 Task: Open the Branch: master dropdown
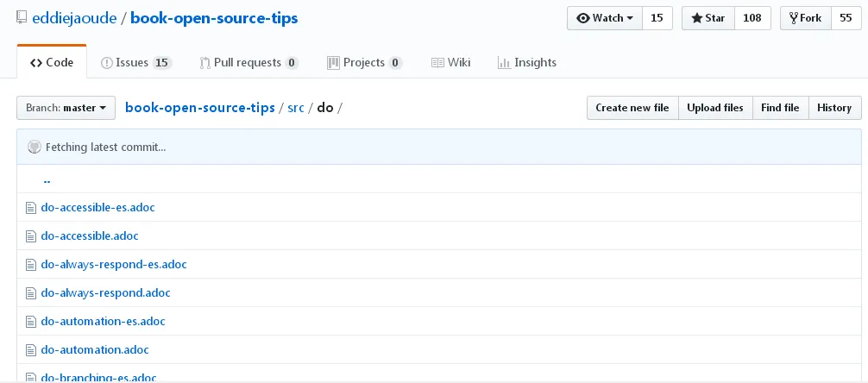pos(66,108)
